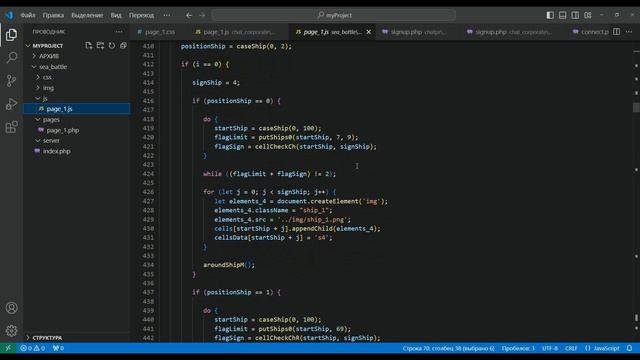640x360 pixels.
Task: Toggle the bottom panel layout icon
Action: coord(562,15)
